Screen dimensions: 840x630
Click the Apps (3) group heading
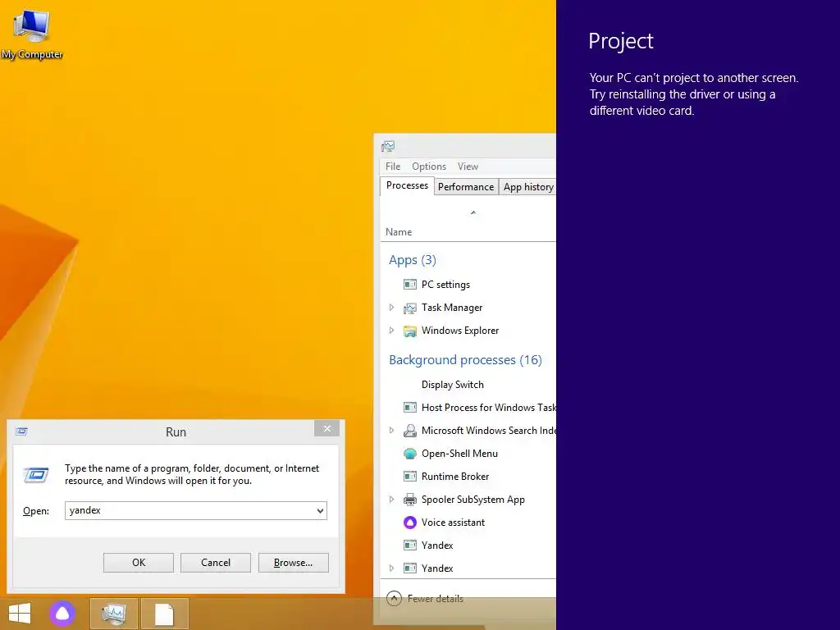413,260
